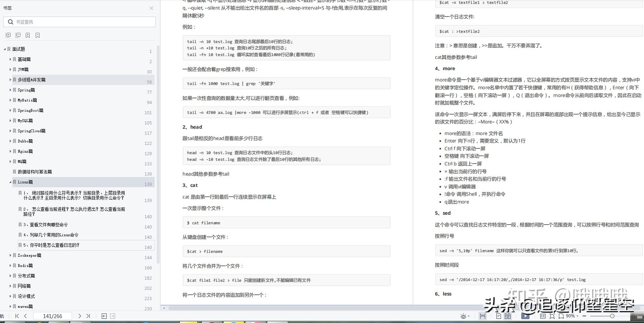Click fit page icon in the status bar
Screen dimensions: 644x323
[x=552, y=316]
